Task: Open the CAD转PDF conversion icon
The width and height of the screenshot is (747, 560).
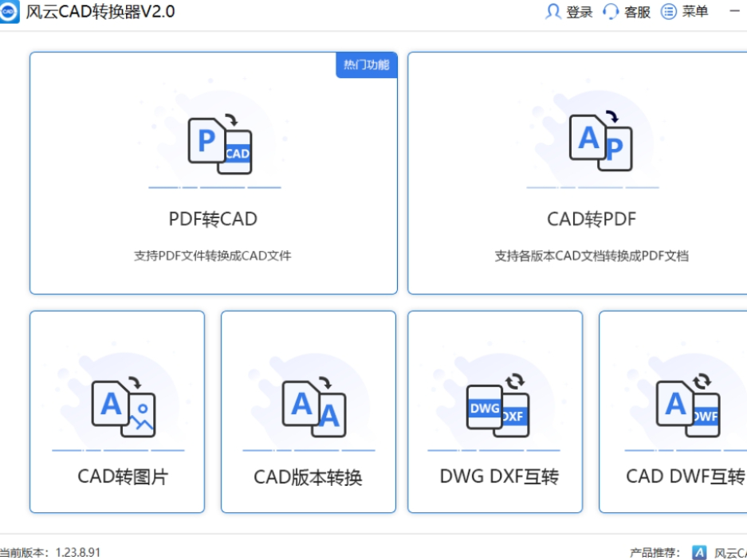Action: pyautogui.click(x=601, y=141)
